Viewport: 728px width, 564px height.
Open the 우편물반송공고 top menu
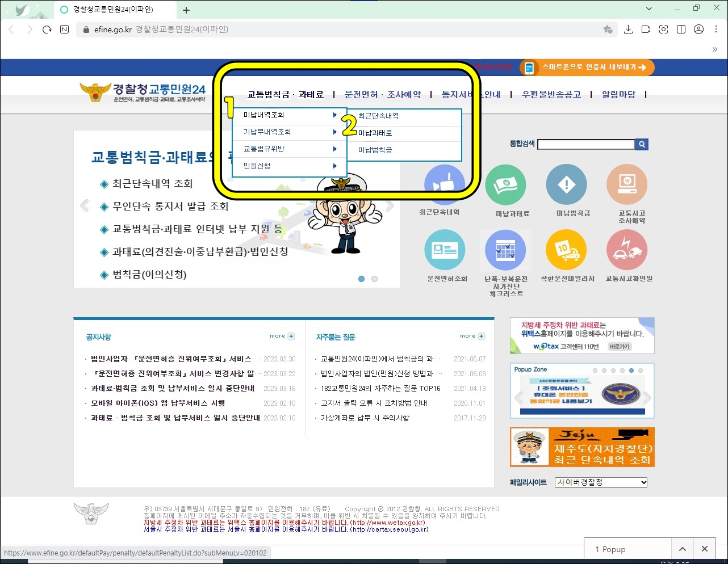click(x=551, y=95)
